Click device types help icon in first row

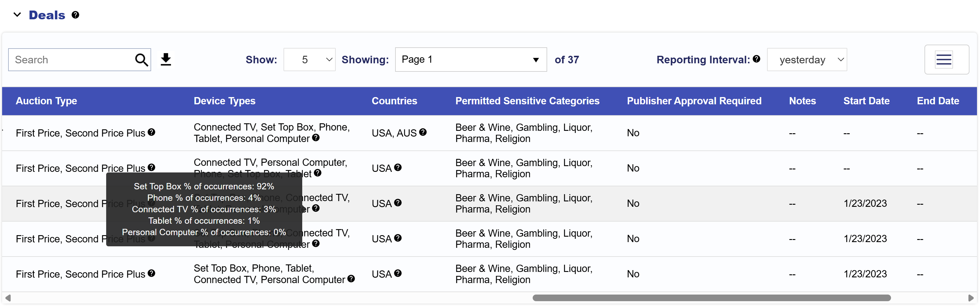tap(316, 137)
